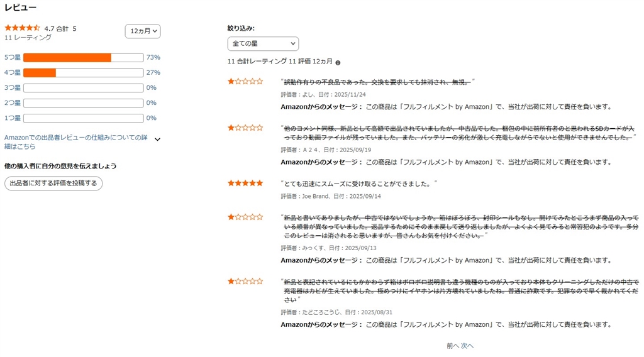Screen dimensions: 644x357
Task: Click star rating of よし's review
Action: [245, 82]
